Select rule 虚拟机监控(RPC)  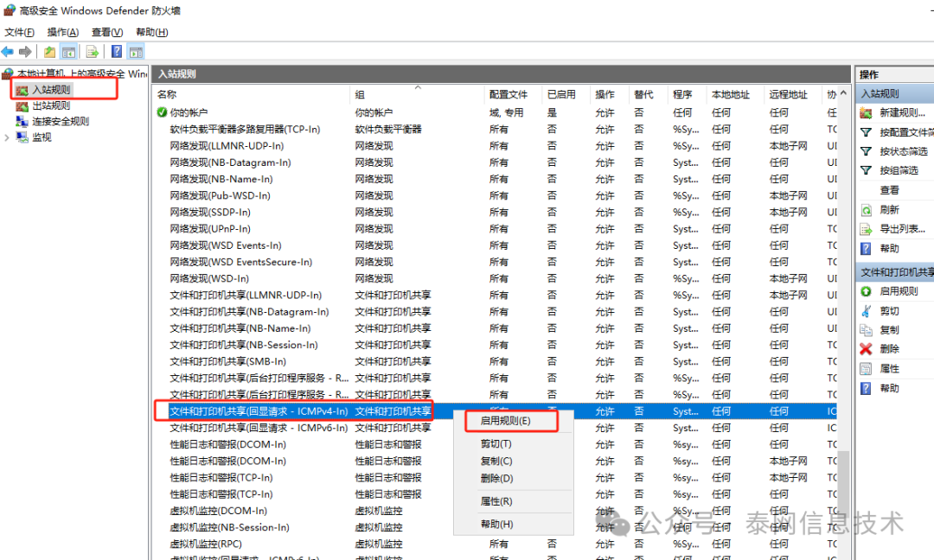(x=206, y=544)
